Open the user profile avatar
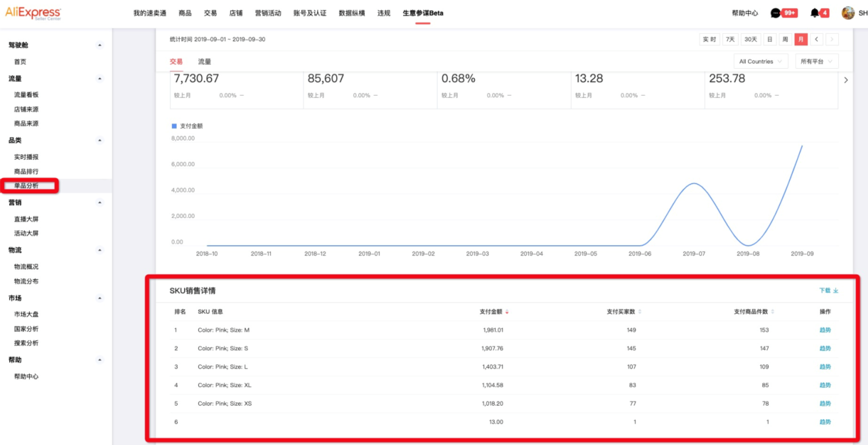 [848, 13]
